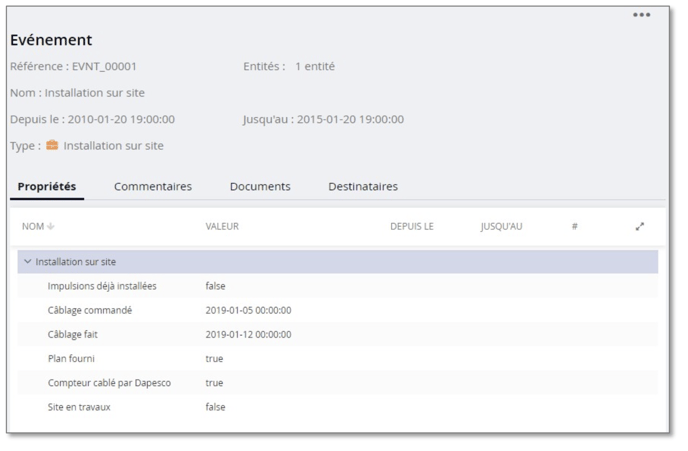Collapse the Installation sur site group

(28, 261)
